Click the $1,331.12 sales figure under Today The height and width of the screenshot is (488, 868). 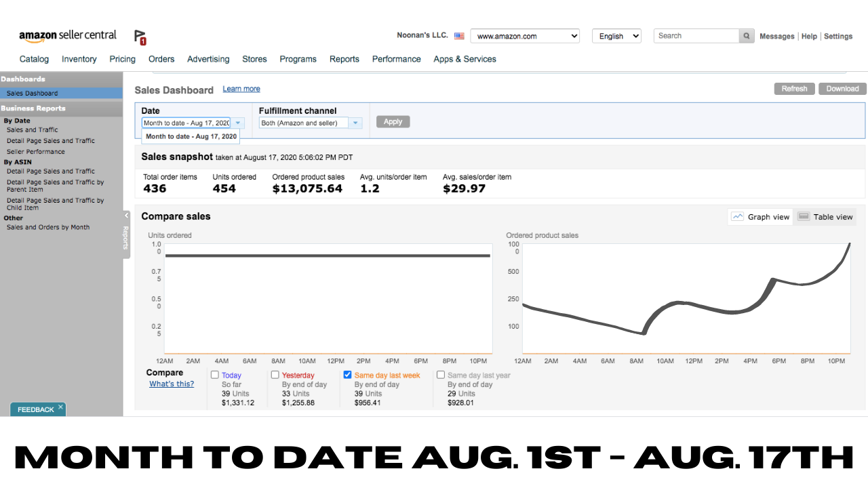click(x=238, y=403)
